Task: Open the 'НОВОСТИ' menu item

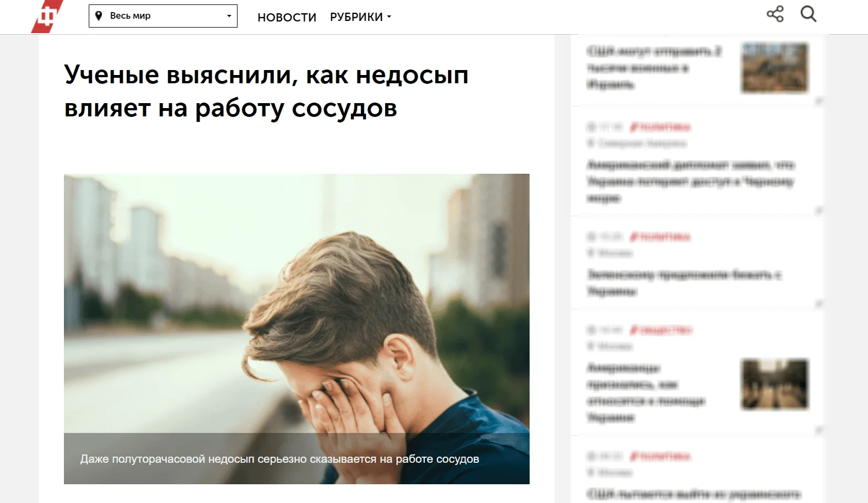Action: pyautogui.click(x=287, y=18)
